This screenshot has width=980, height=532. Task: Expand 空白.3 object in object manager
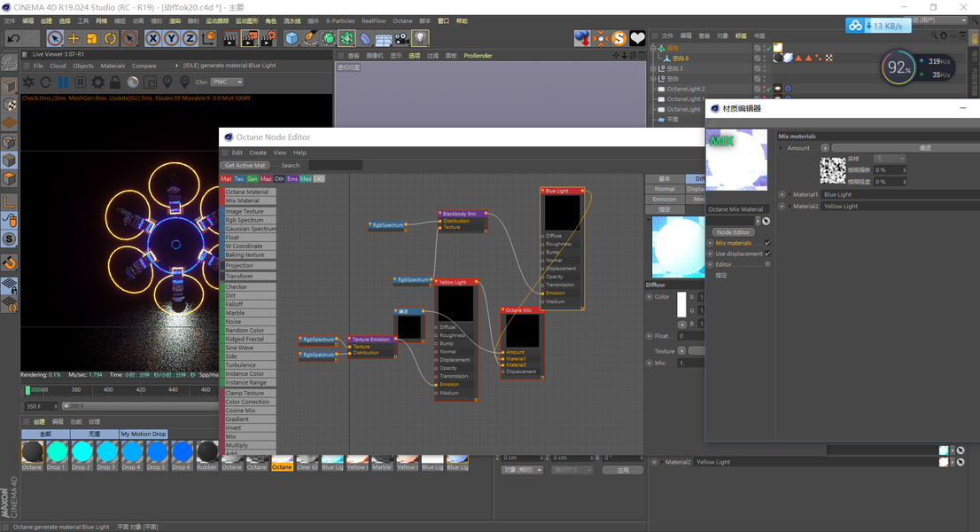click(x=654, y=68)
